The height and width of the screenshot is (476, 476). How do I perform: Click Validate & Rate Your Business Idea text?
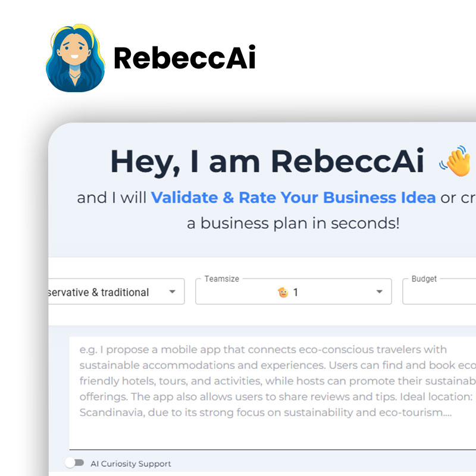[293, 198]
